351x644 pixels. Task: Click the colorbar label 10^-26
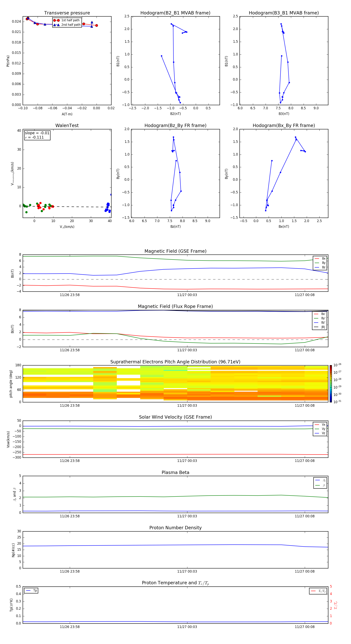[337, 365]
